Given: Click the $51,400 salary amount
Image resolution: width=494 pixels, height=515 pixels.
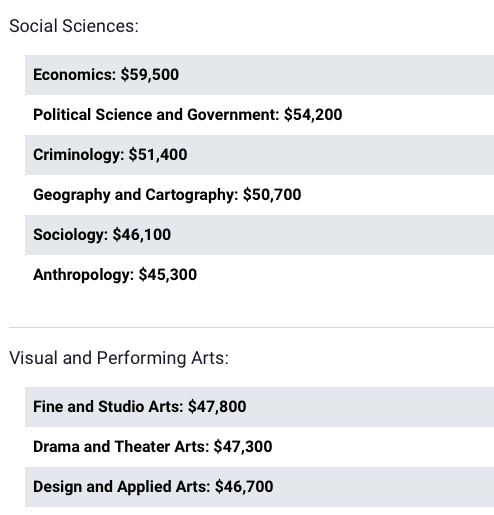Looking at the screenshot, I should tap(158, 155).
